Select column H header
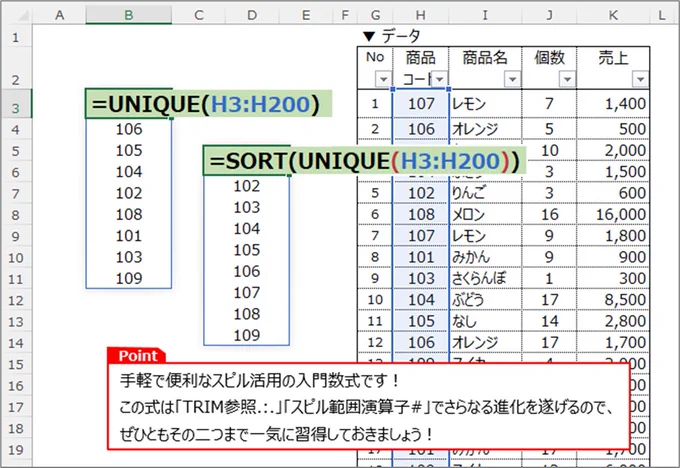This screenshot has height=468, width=680. [420, 15]
